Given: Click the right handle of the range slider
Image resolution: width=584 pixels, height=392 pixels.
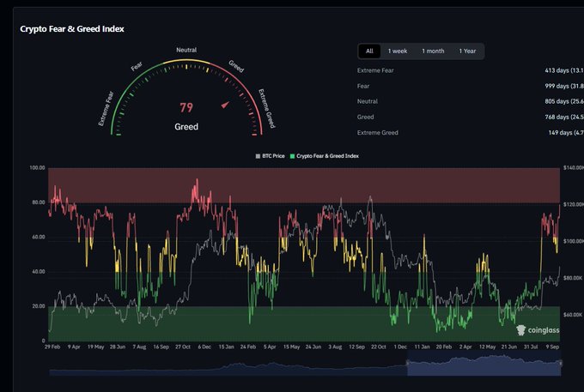Looking at the screenshot, I should 560,363.
